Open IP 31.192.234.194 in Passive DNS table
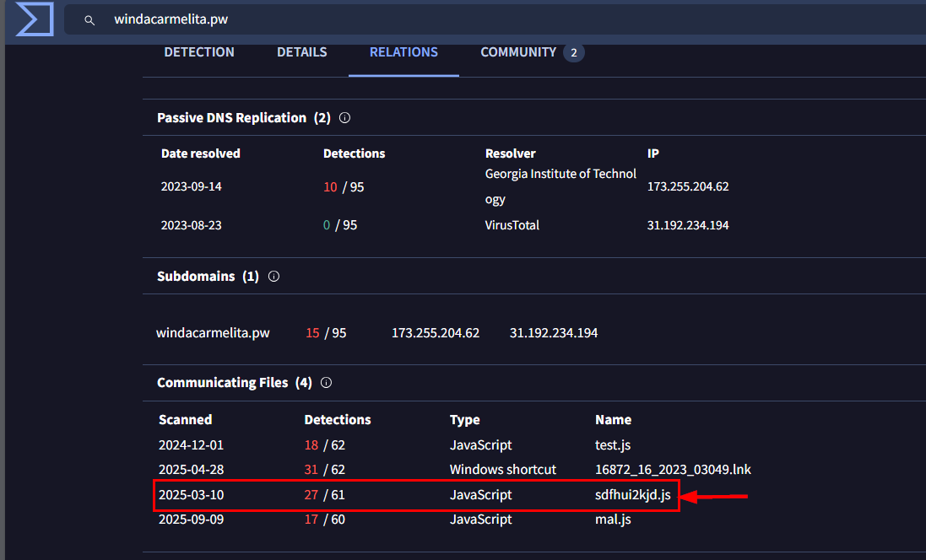926x560 pixels. point(688,225)
